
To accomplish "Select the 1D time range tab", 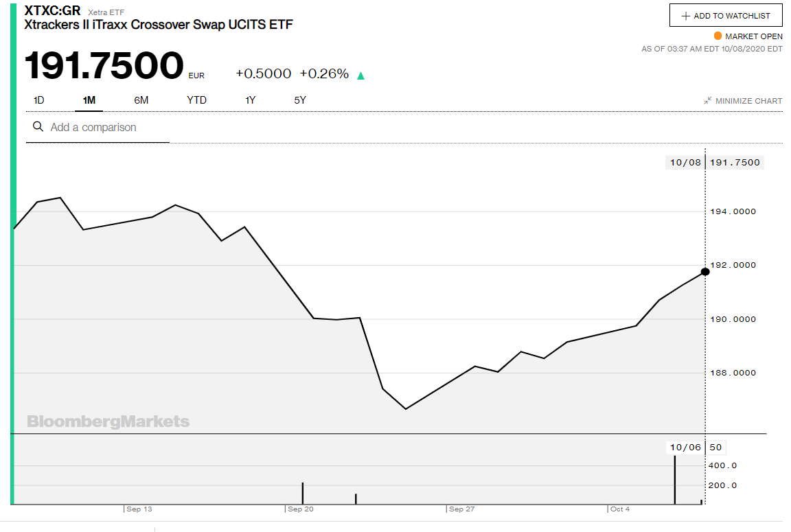I will pyautogui.click(x=39, y=100).
